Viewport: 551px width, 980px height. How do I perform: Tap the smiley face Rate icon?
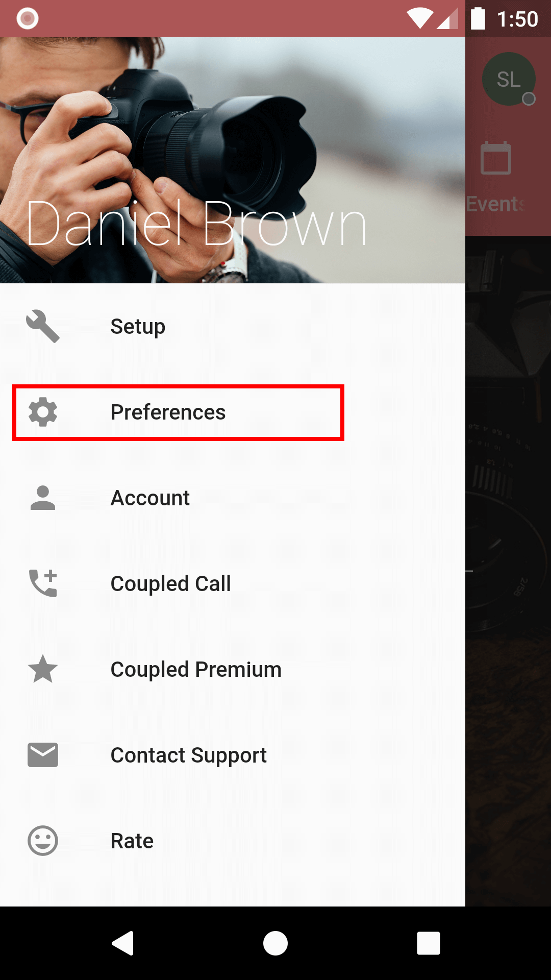[x=43, y=841]
